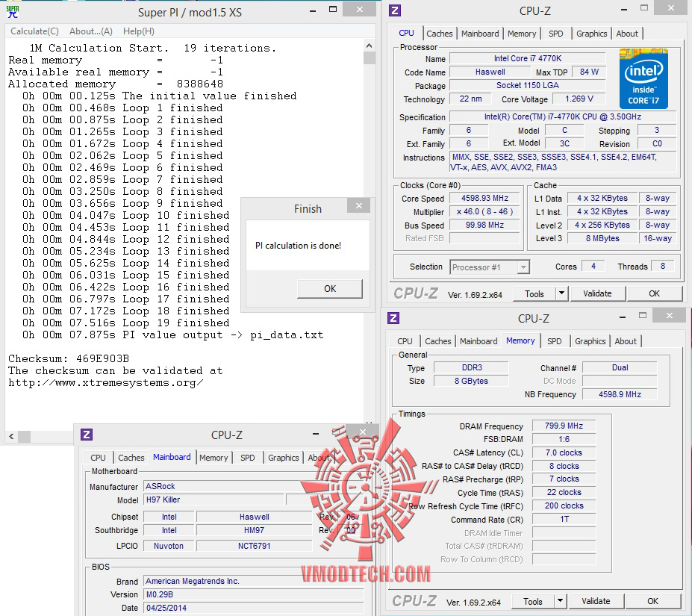Click the Memory CPU-Z window's Z title icon
Image resolution: width=692 pixels, height=616 pixels.
click(x=393, y=318)
